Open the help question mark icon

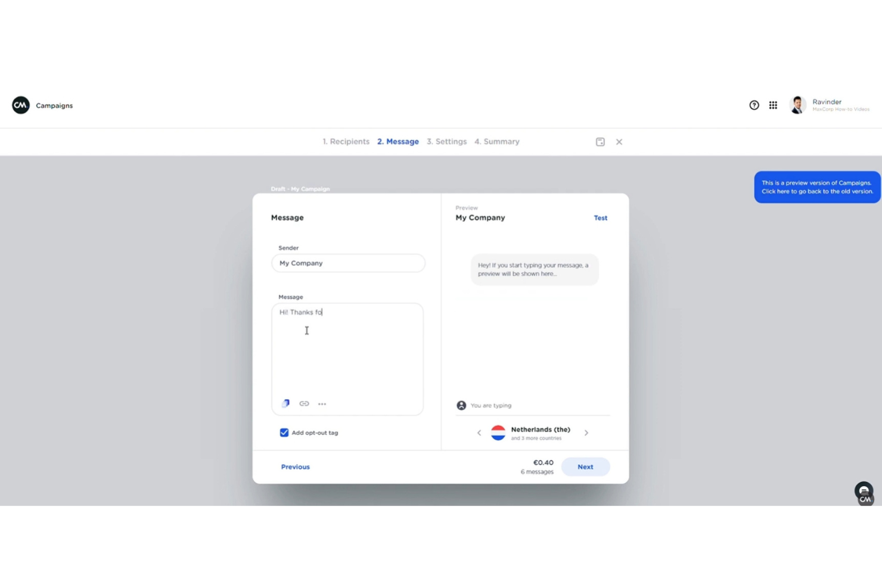point(754,105)
